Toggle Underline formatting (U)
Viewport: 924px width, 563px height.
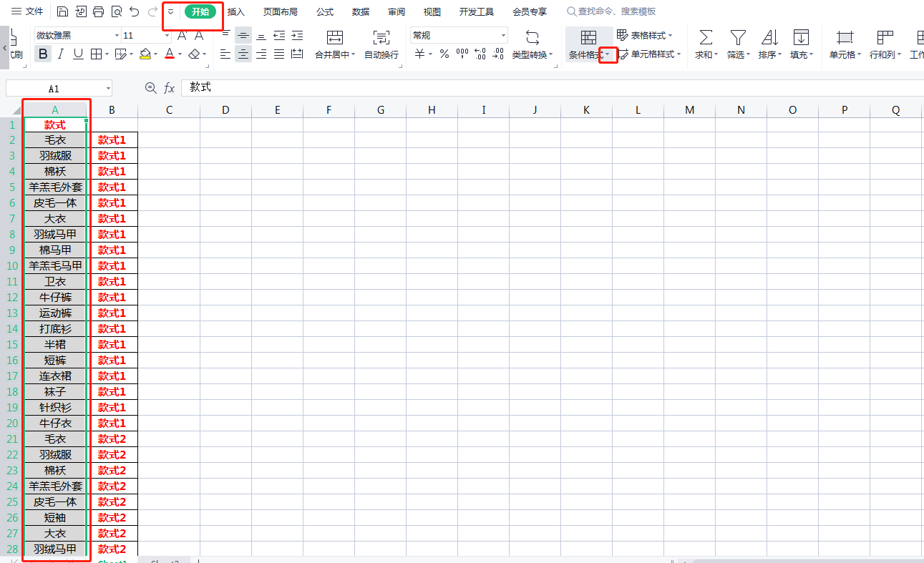[x=78, y=54]
